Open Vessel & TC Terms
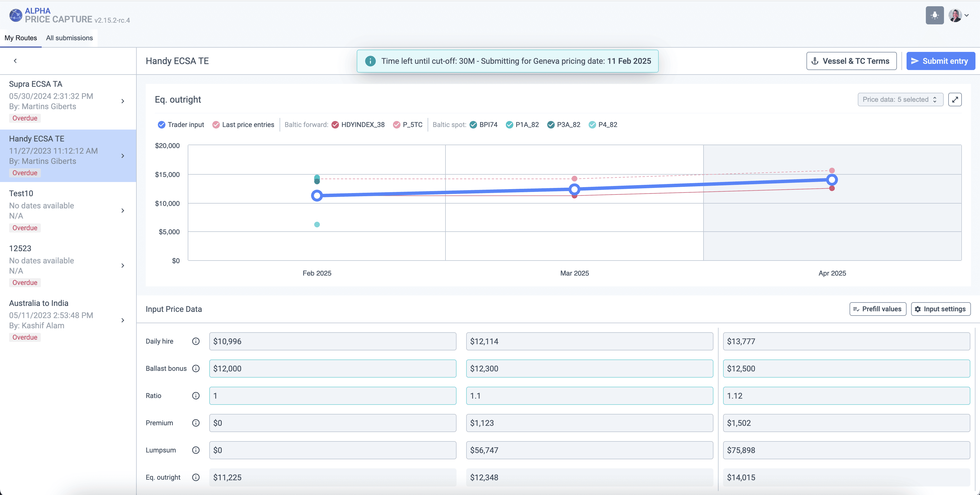The image size is (980, 495). (x=851, y=61)
